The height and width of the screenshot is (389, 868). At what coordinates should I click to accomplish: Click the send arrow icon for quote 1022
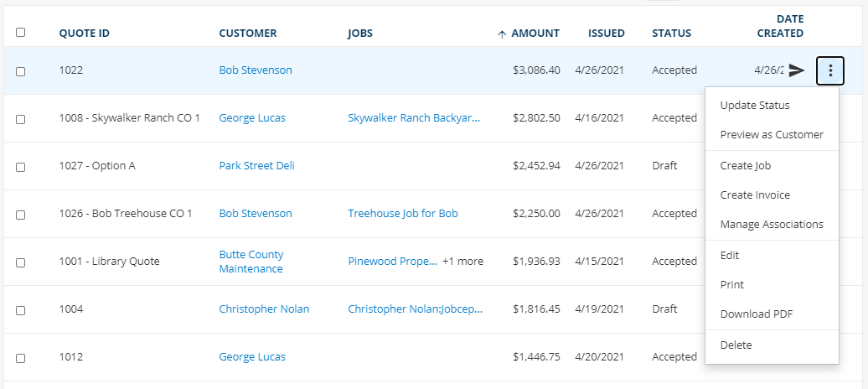797,70
